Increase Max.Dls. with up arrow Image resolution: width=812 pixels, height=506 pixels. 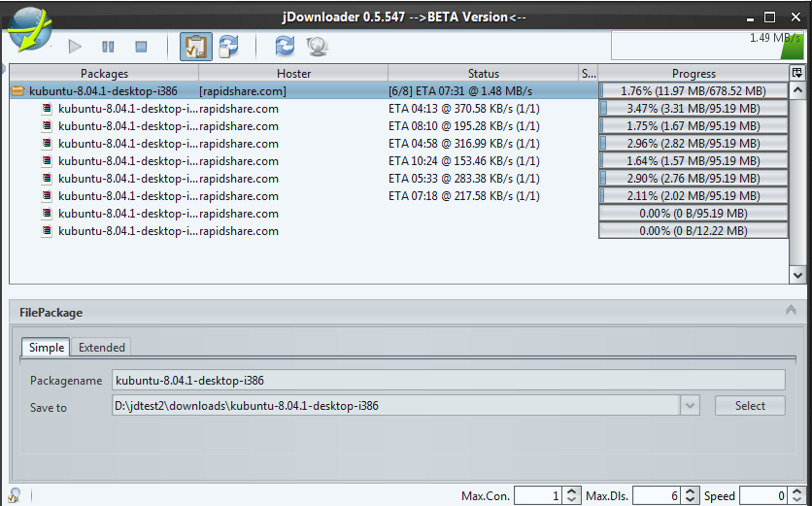point(691,491)
